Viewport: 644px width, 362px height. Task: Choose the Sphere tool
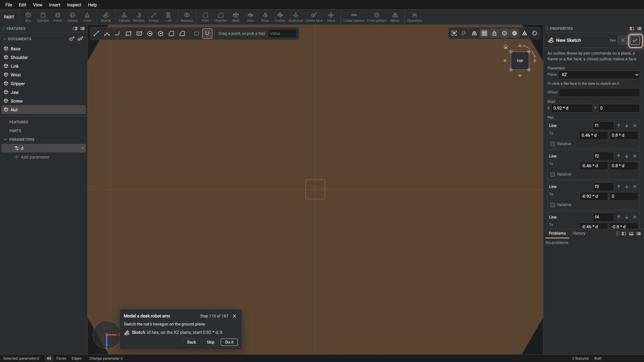72,17
